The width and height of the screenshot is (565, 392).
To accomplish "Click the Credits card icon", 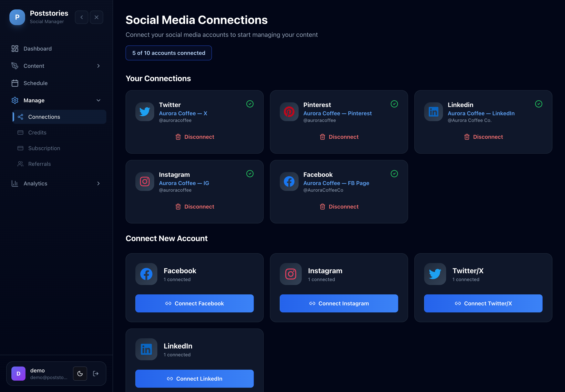I will click(x=20, y=133).
